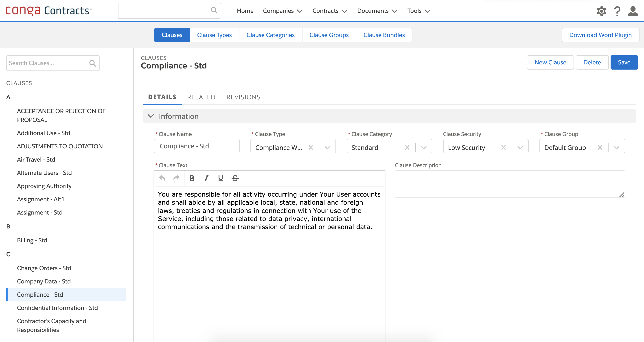644x342 pixels.
Task: Open the help question mark icon
Action: pos(617,11)
